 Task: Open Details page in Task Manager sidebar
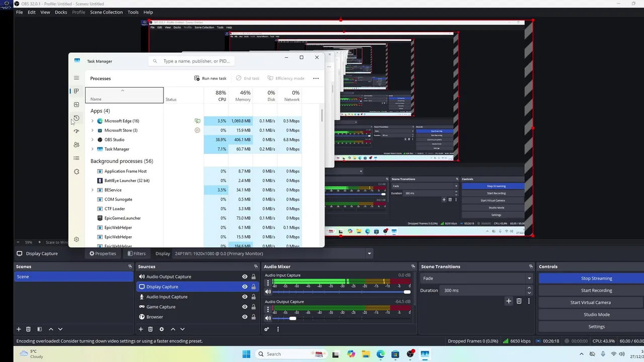76,158
